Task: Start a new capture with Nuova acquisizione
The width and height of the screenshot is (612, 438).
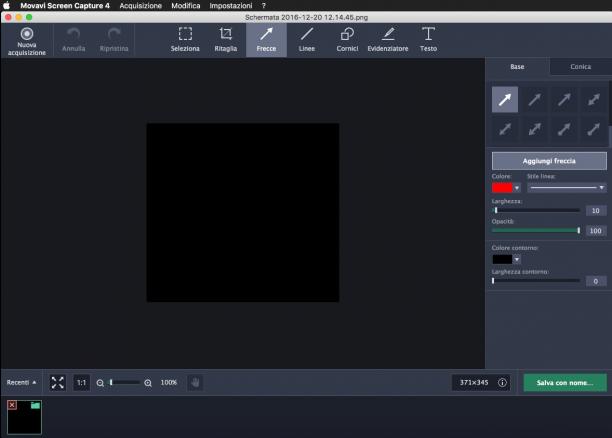Action: click(27, 40)
